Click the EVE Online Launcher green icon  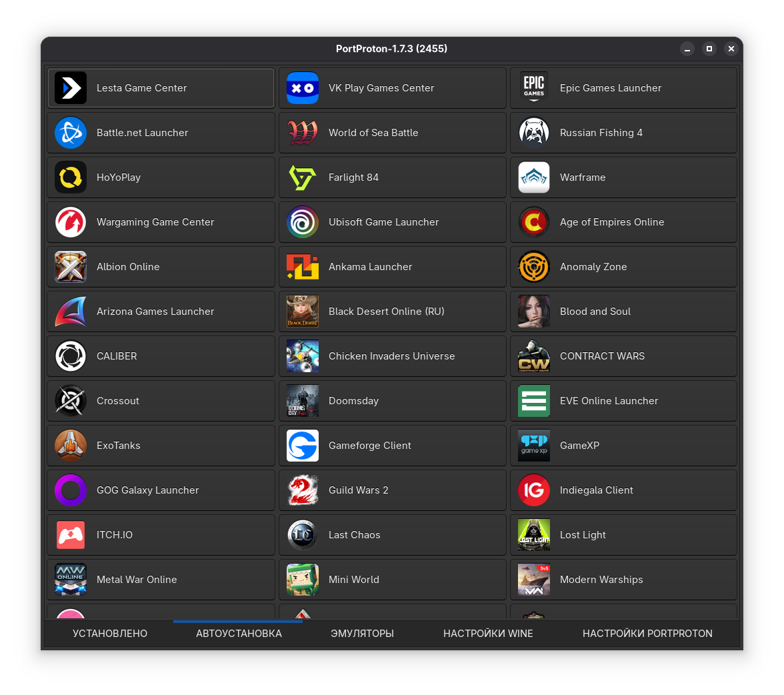tap(534, 401)
